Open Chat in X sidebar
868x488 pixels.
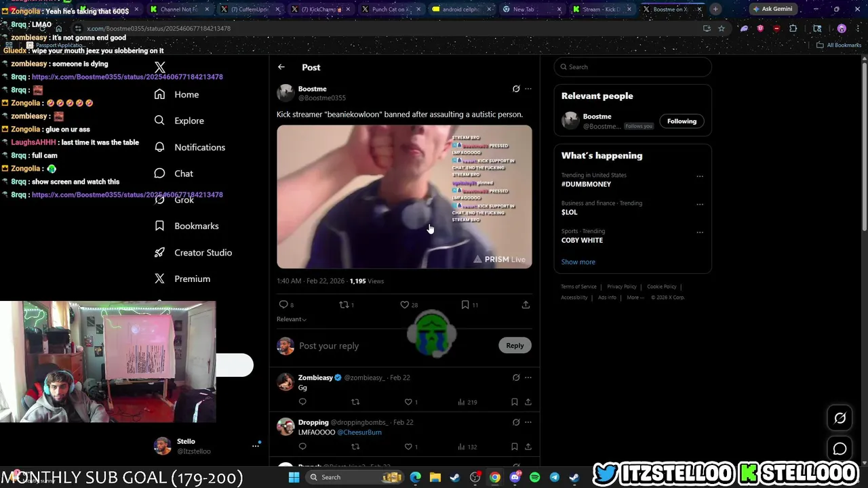[174, 174]
